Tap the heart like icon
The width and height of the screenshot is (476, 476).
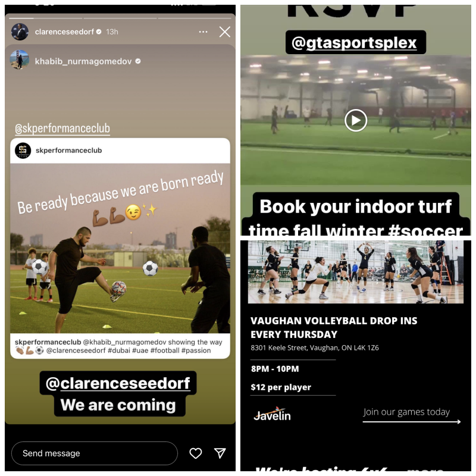196,453
